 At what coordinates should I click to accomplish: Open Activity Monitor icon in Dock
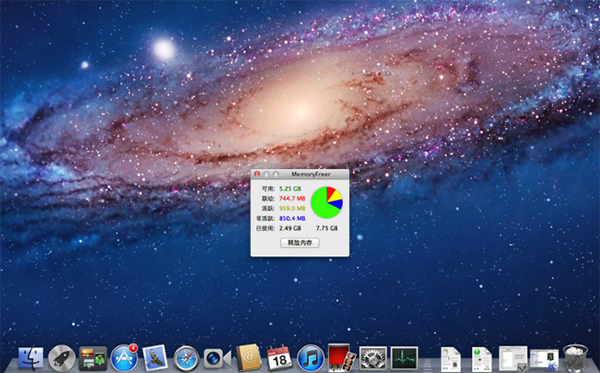click(x=404, y=358)
